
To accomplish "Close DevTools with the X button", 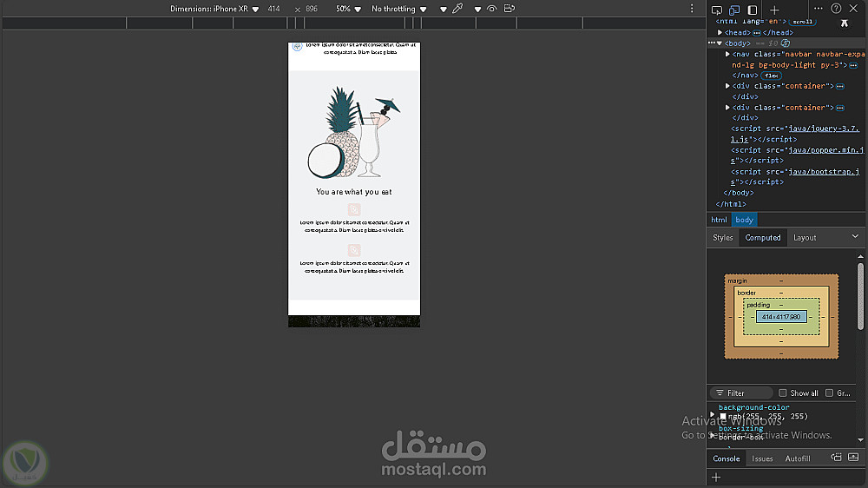I will point(853,9).
